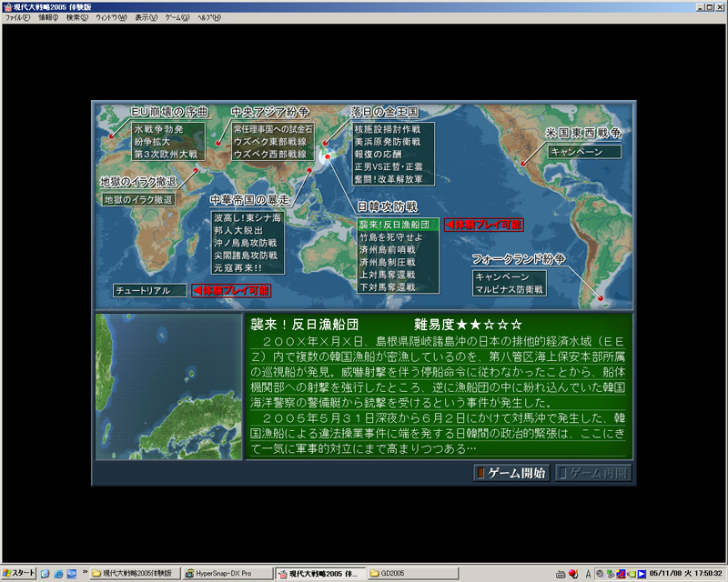This screenshot has height=582, width=728.
Task: Select scenario 襲来!反日漁船団
Action: pos(398,225)
